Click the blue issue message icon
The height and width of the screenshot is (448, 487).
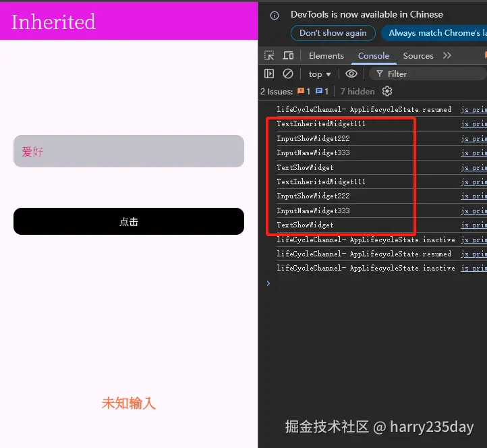(x=319, y=91)
